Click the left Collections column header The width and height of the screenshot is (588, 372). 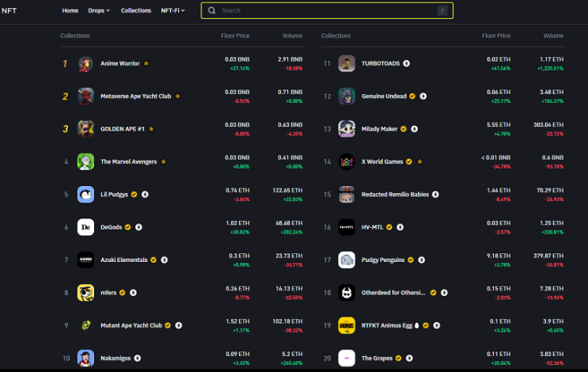[75, 36]
